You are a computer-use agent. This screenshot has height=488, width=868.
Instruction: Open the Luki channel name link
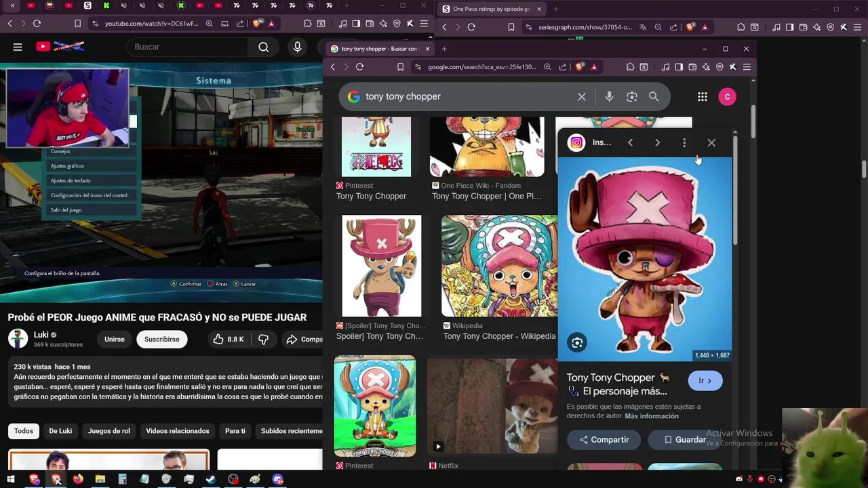[x=41, y=335]
